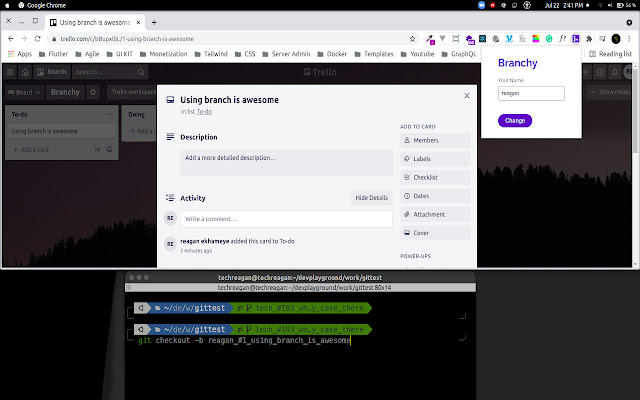Click the Chrome back arrow
This screenshot has width=640, height=400.
(x=11, y=38)
